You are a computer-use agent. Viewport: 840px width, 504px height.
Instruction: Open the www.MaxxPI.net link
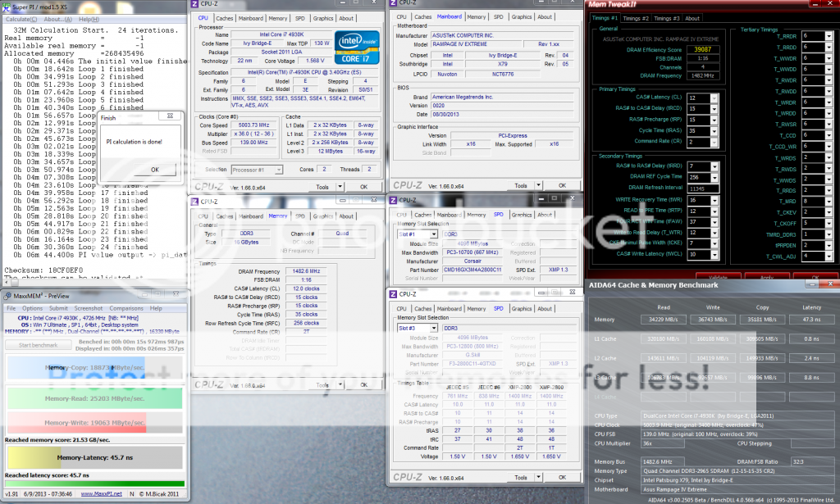click(x=103, y=494)
